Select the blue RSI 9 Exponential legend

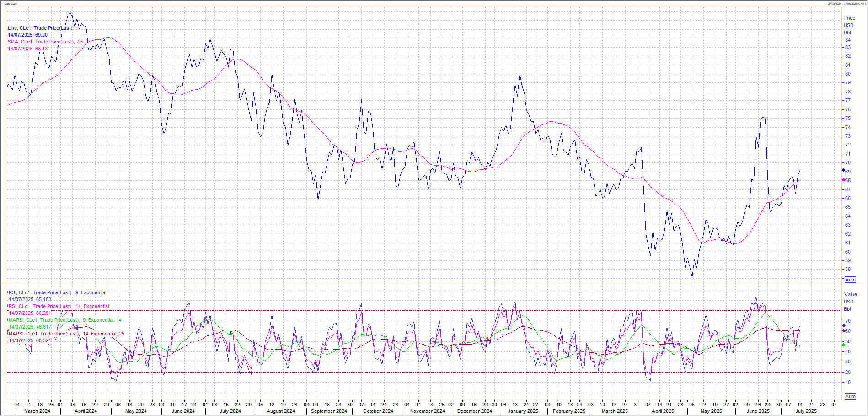point(57,292)
